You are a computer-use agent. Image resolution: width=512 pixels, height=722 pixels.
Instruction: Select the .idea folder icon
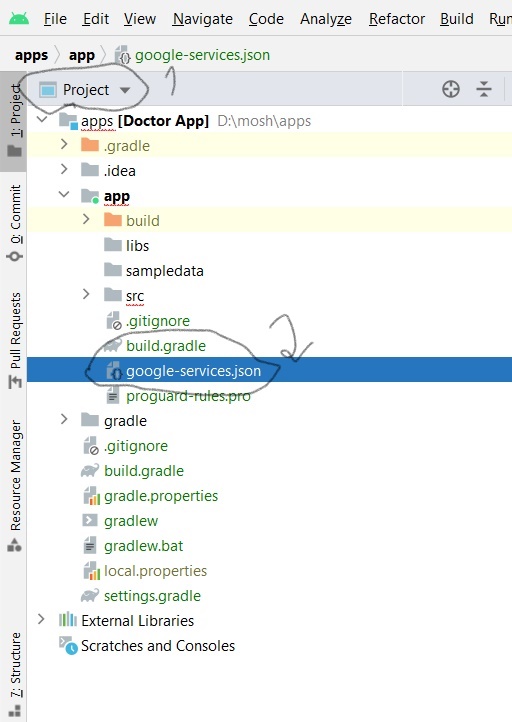point(90,170)
